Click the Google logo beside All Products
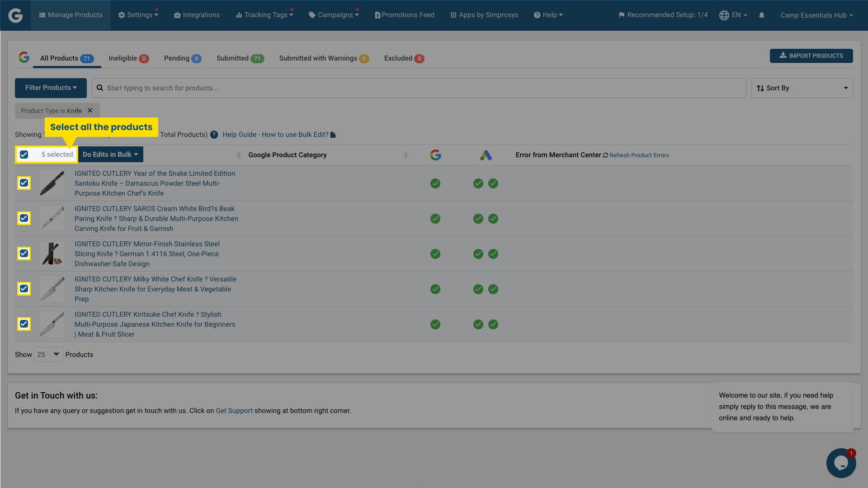 [x=24, y=58]
